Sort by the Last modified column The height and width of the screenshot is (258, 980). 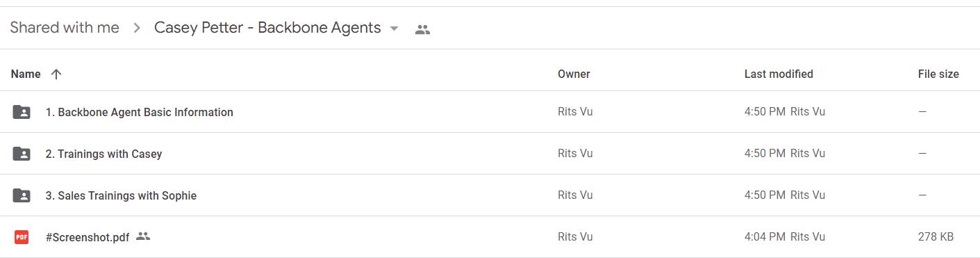[779, 74]
